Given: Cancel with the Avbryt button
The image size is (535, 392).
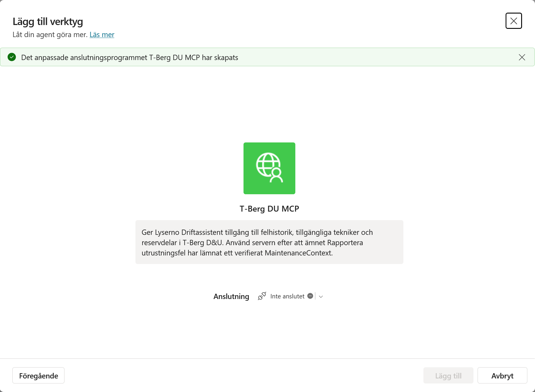Looking at the screenshot, I should pyautogui.click(x=502, y=376).
